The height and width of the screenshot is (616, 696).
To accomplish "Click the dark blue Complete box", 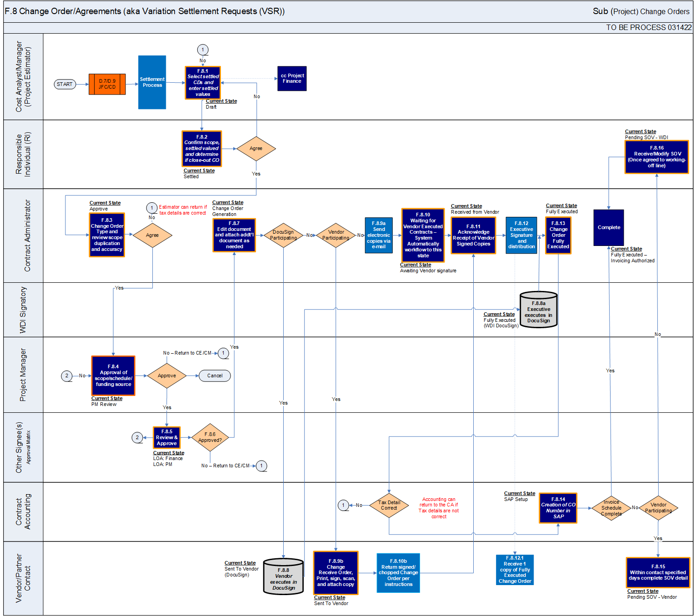I will click(609, 227).
